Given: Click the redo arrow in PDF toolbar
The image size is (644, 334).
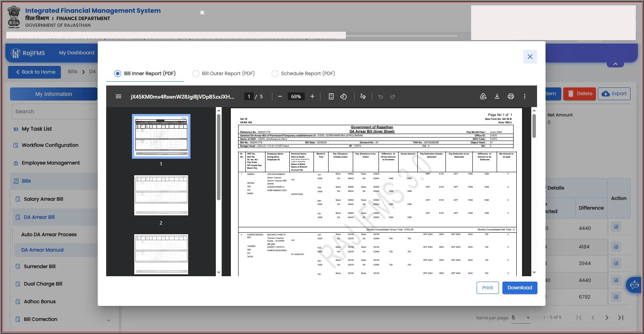Looking at the screenshot, I should pyautogui.click(x=393, y=97).
